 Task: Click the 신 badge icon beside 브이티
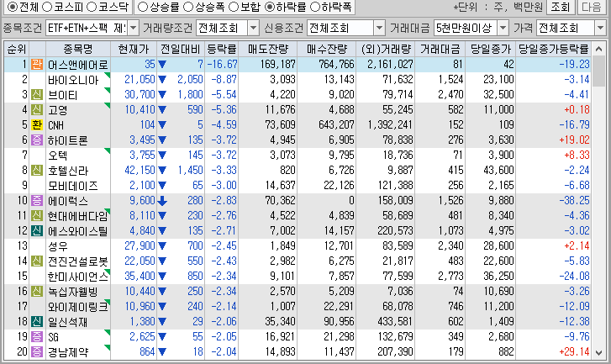click(37, 94)
